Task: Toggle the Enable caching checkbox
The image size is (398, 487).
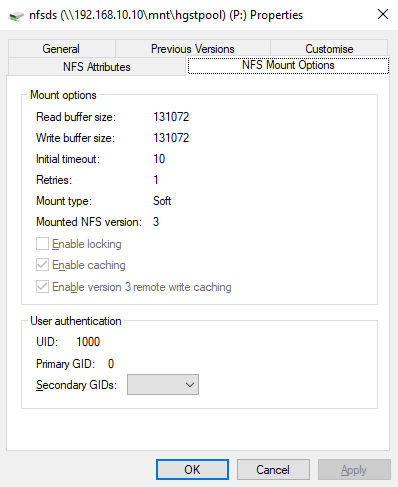Action: (x=42, y=265)
